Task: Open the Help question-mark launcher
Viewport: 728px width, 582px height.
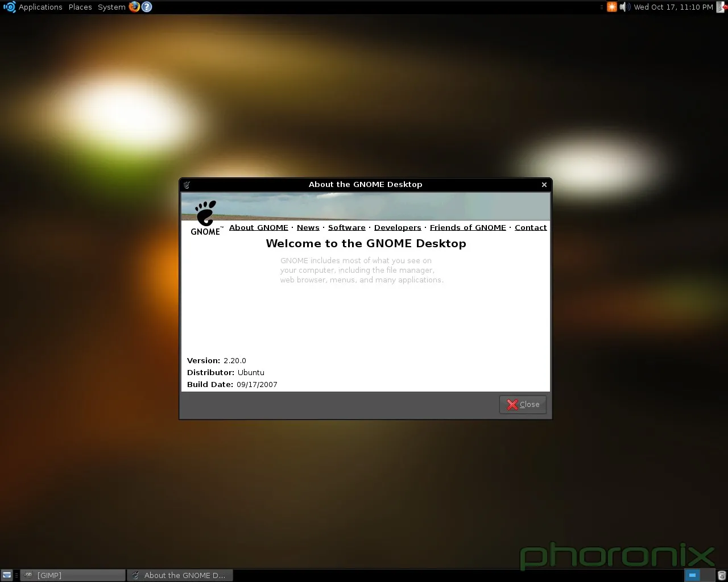Action: (x=147, y=7)
